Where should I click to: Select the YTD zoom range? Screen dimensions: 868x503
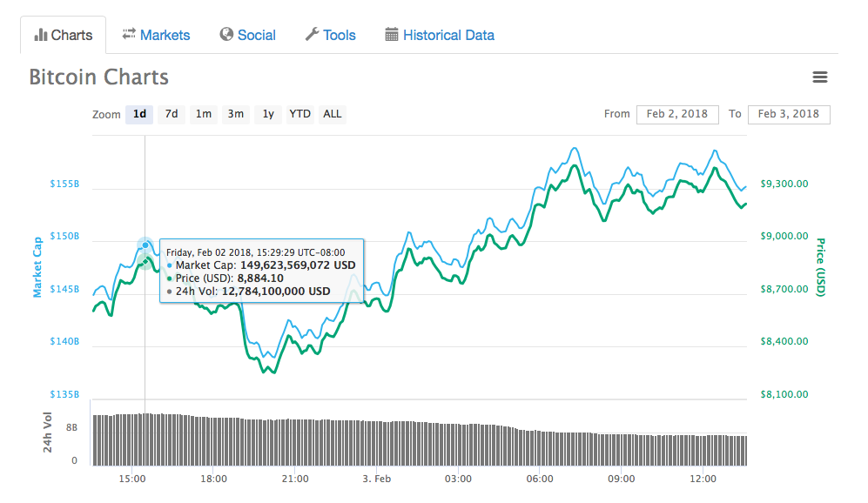point(299,114)
